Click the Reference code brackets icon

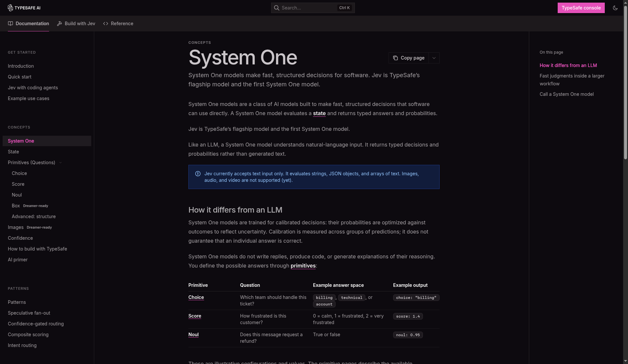(106, 24)
